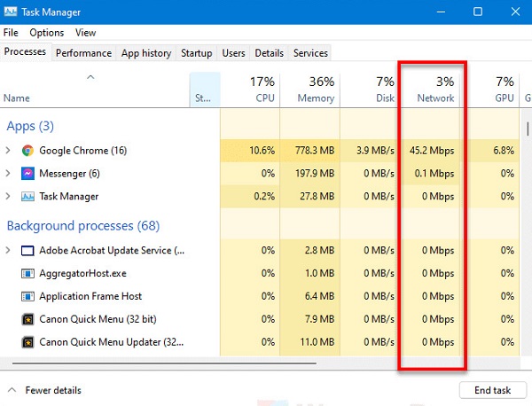Click the Adobe Acrobat Update Service icon
This screenshot has width=532, height=406.
point(27,251)
